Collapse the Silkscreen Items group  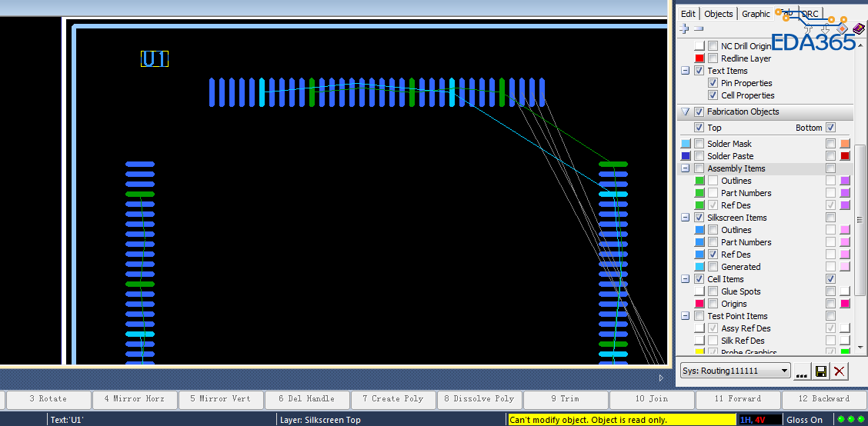[686, 218]
